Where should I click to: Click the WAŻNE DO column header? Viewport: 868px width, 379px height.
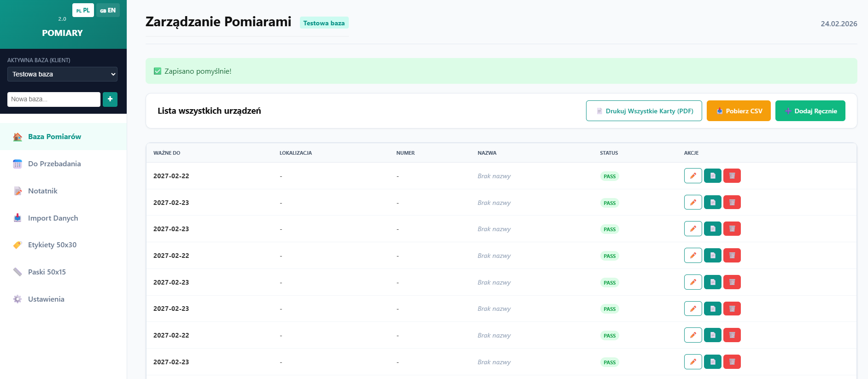pos(167,153)
